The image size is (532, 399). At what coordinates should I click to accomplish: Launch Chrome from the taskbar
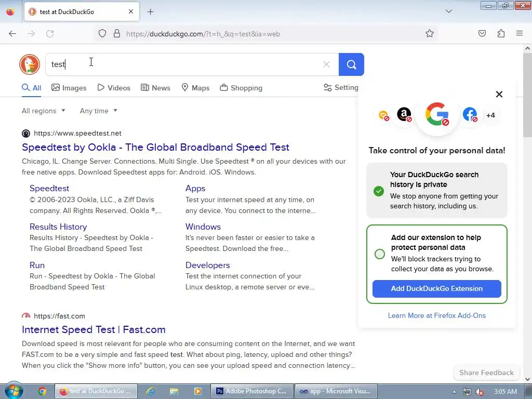42,392
